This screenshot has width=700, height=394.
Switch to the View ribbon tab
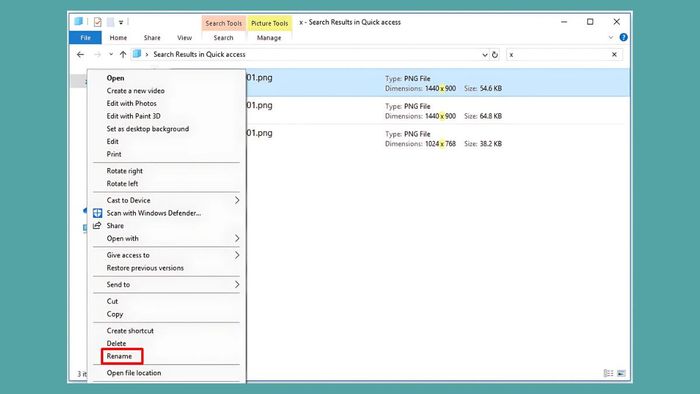pos(184,38)
